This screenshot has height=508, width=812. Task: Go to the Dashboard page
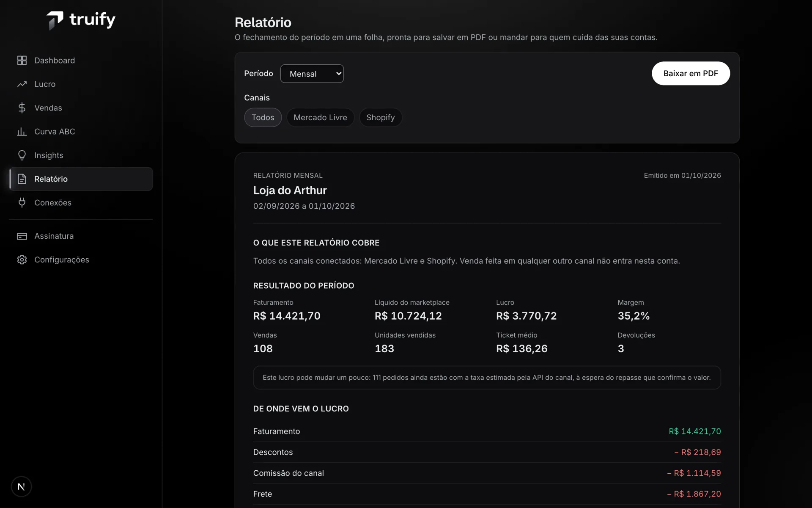[x=81, y=61]
